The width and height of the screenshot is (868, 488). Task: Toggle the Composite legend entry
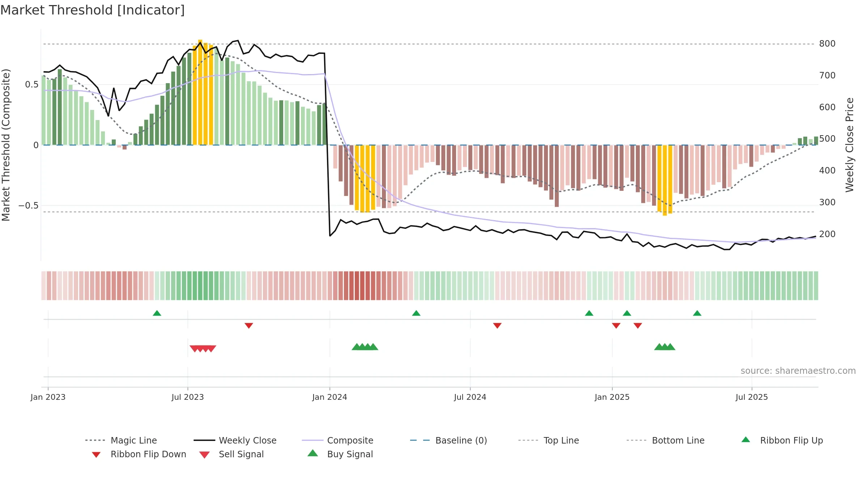[x=337, y=440]
